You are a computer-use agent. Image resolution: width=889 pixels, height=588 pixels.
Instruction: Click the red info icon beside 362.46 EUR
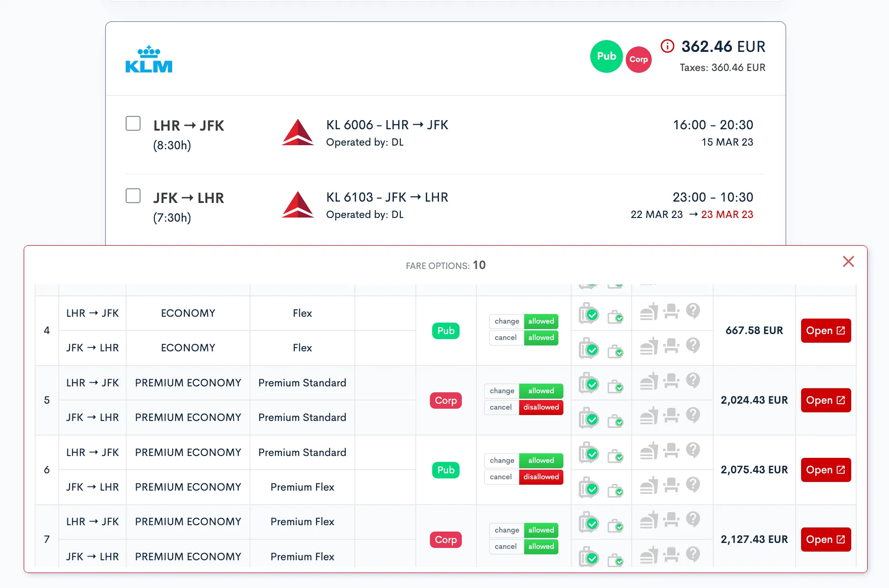click(x=667, y=46)
